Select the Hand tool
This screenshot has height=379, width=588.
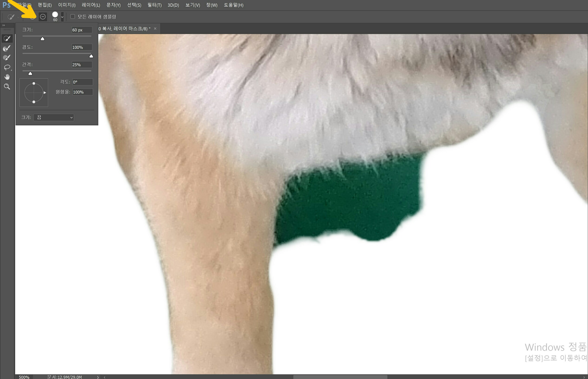pyautogui.click(x=7, y=77)
